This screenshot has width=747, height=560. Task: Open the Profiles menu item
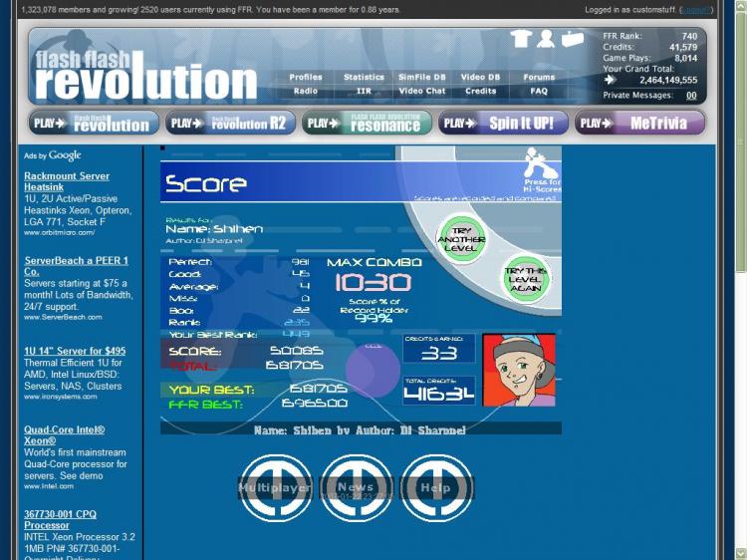306,77
